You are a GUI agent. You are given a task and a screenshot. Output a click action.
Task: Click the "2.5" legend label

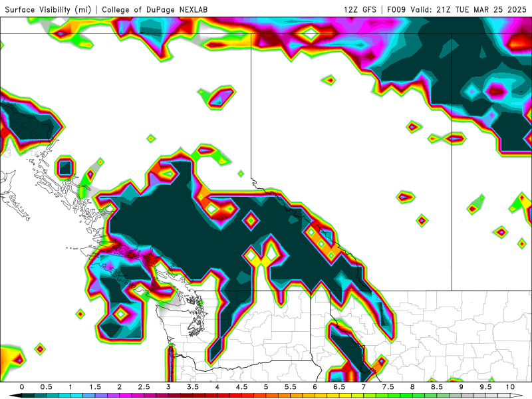point(144,387)
